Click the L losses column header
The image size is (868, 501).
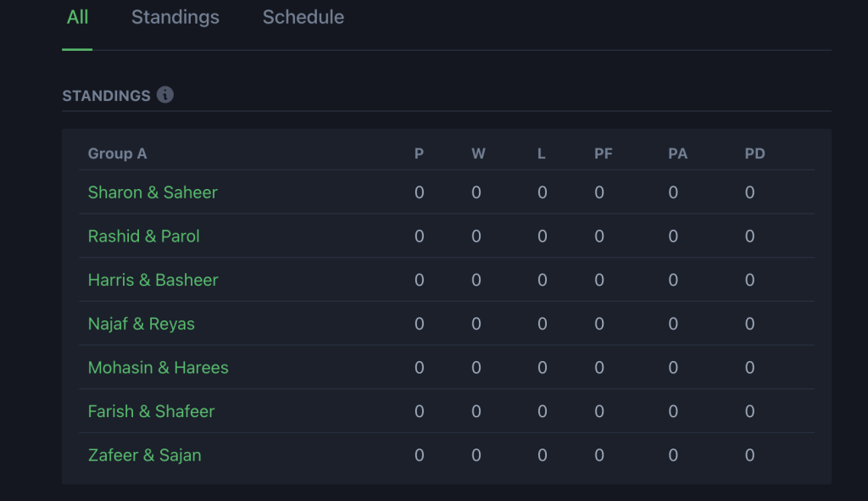coord(542,153)
